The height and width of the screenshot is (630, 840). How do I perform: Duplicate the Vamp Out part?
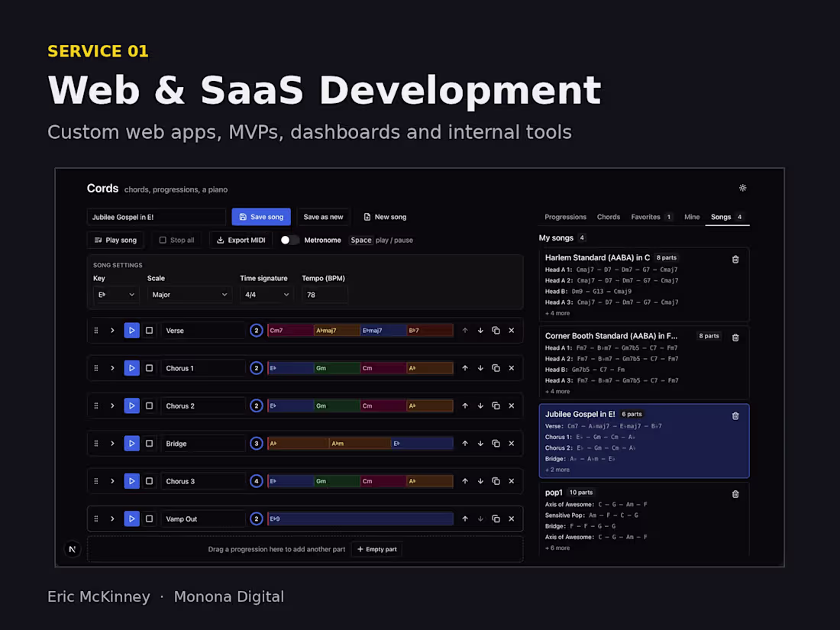click(496, 519)
